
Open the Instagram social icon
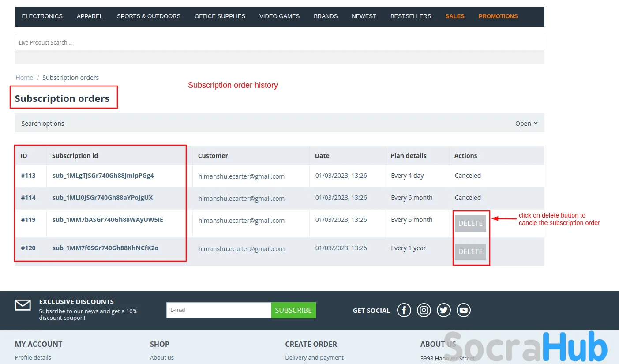pyautogui.click(x=424, y=310)
